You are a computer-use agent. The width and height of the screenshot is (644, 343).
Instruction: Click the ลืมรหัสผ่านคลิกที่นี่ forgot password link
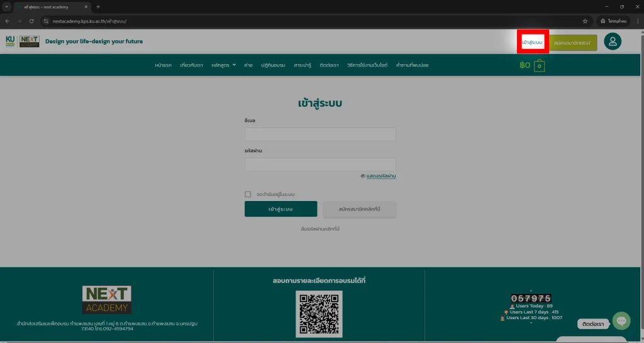coord(320,229)
